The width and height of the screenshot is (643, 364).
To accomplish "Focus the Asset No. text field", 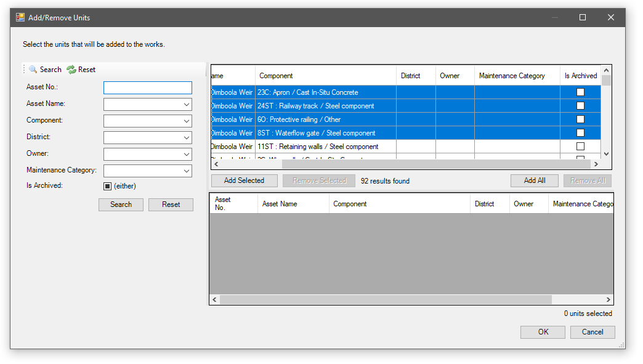I will coord(148,88).
